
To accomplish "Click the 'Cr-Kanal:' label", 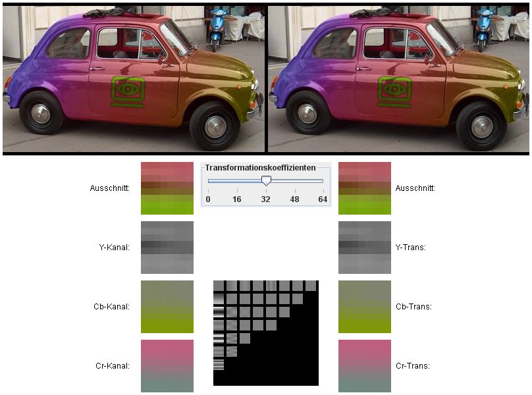I will pos(113,366).
